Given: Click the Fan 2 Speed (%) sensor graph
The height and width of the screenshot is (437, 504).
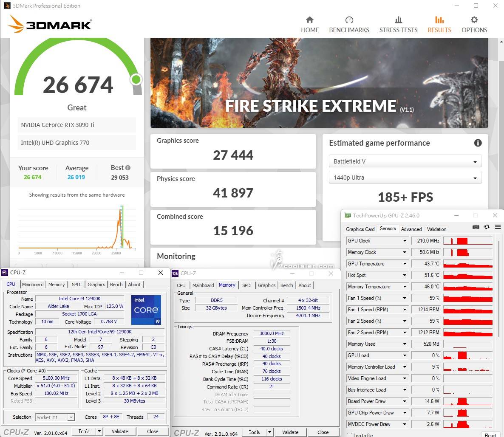Looking at the screenshot, I should (x=468, y=321).
